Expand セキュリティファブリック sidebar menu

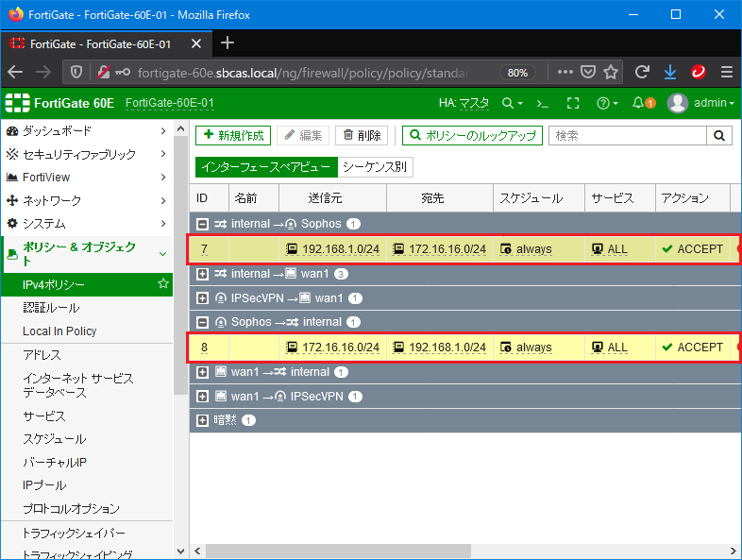(87, 154)
